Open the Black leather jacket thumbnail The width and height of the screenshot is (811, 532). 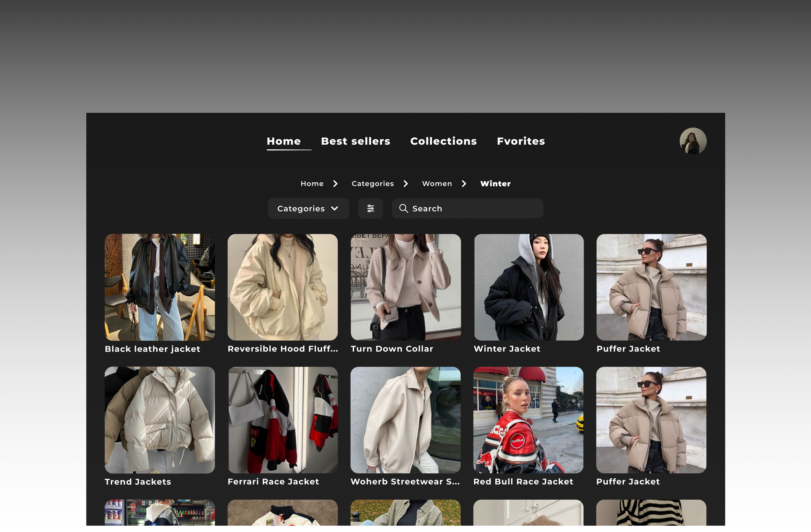pyautogui.click(x=159, y=287)
